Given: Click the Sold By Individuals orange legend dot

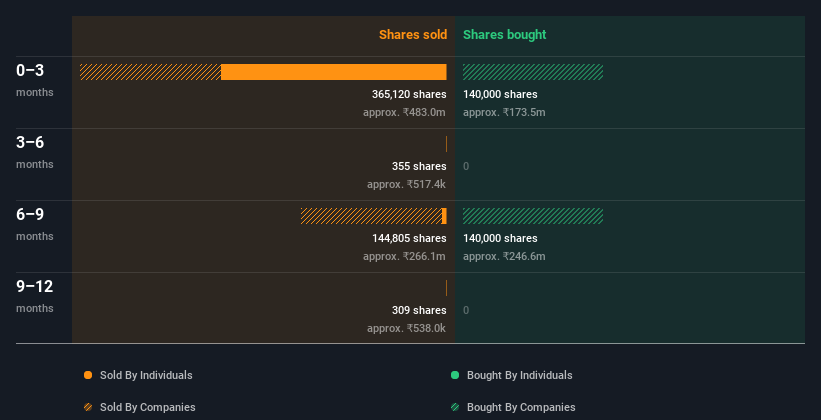Looking at the screenshot, I should click(88, 375).
